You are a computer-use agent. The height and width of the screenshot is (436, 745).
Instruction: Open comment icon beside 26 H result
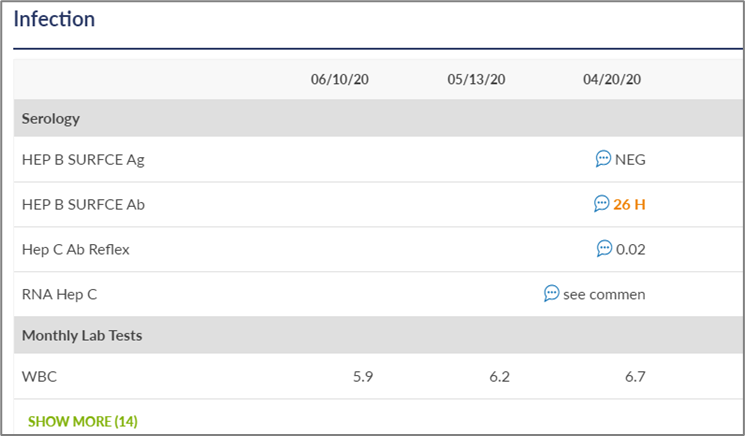pos(601,203)
